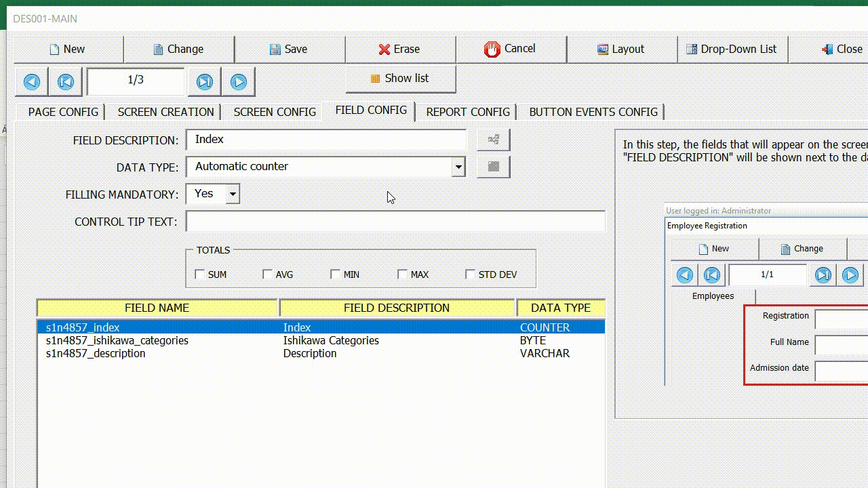868x488 pixels.
Task: Click the blue last-record navigation arrow
Action: tap(204, 81)
